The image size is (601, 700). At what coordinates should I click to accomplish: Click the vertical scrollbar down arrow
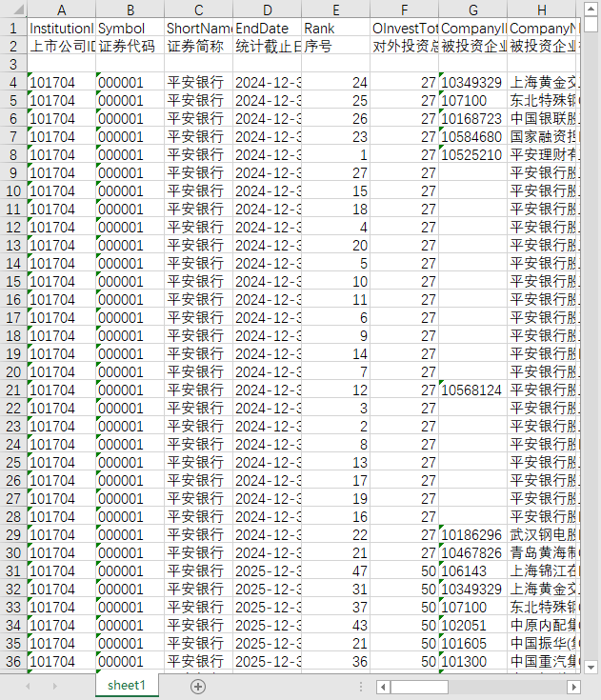(591, 668)
